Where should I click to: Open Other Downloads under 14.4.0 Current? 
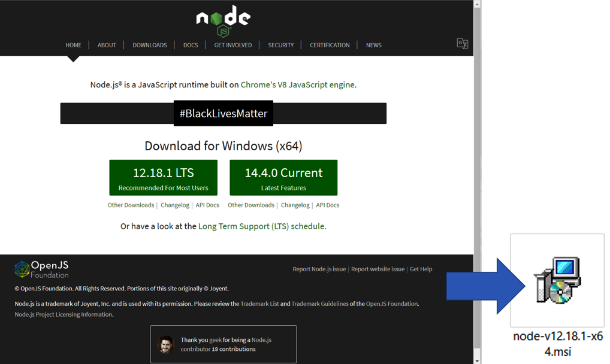pyautogui.click(x=251, y=205)
